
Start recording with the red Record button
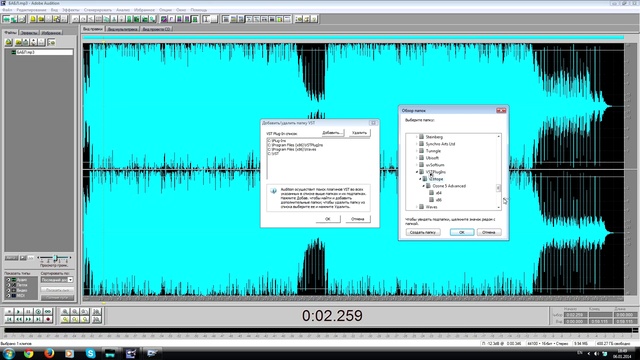click(x=48, y=319)
